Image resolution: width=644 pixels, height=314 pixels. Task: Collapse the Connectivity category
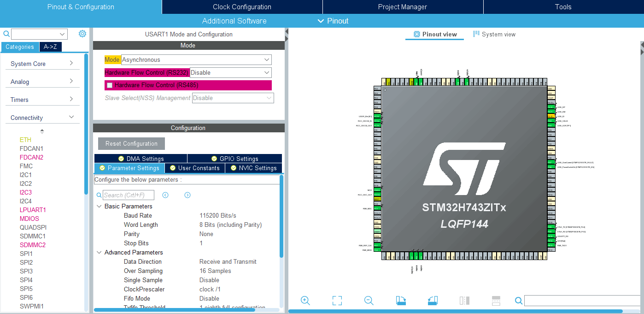pos(71,117)
